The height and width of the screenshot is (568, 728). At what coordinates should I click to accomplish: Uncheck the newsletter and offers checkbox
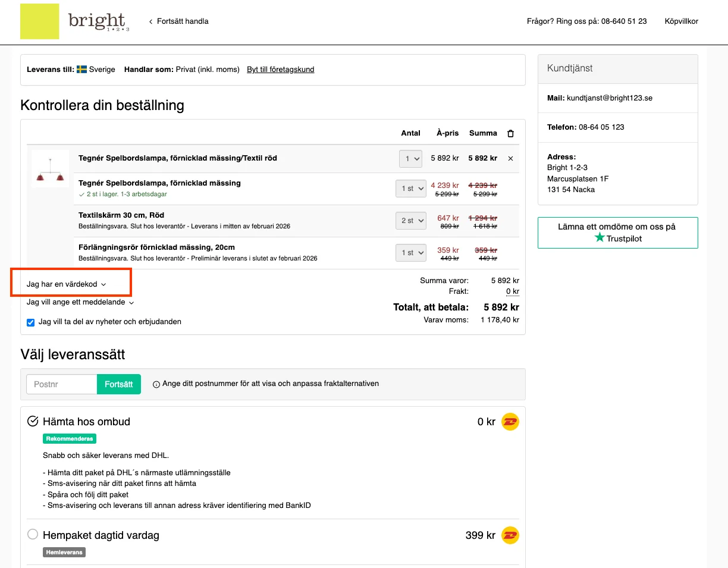click(x=31, y=322)
